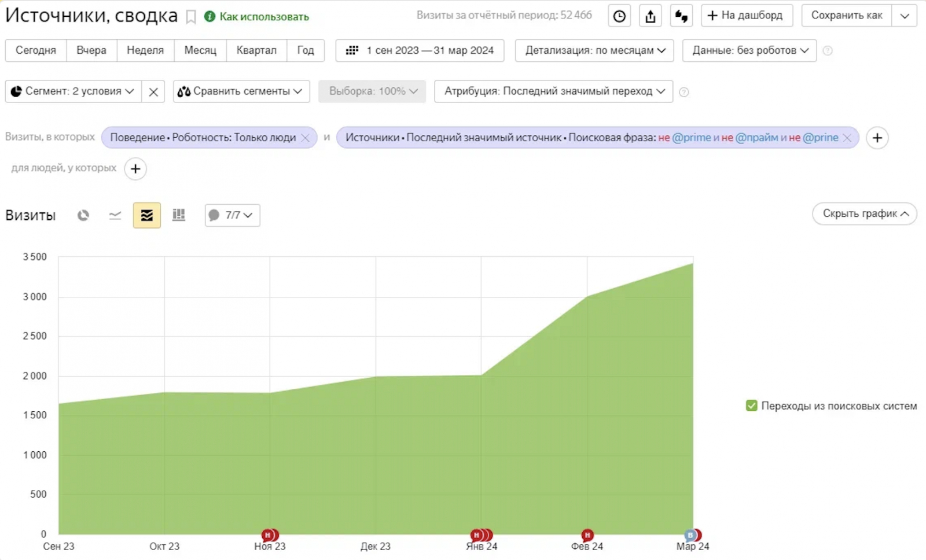Switch chart to column bar view

click(179, 215)
